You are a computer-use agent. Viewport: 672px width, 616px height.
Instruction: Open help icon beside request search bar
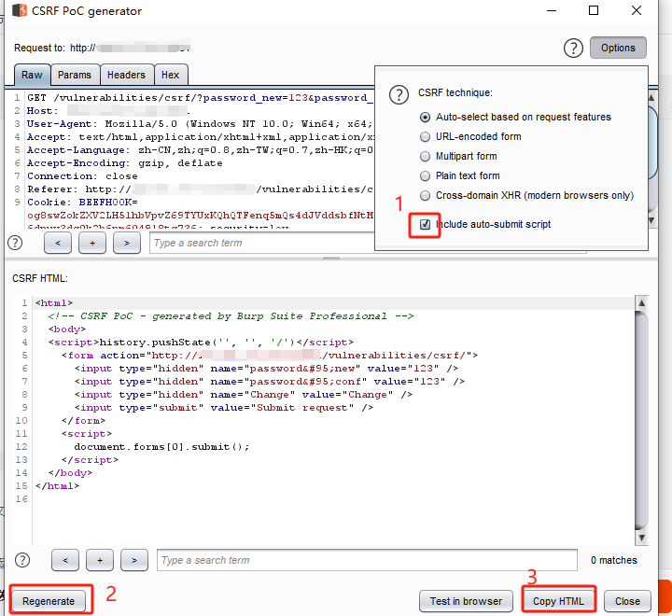click(x=15, y=243)
